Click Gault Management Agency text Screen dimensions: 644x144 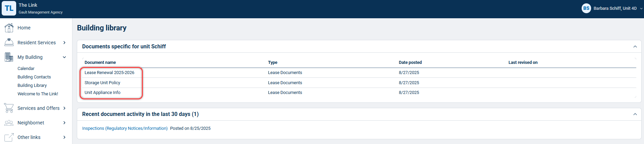tap(40, 12)
